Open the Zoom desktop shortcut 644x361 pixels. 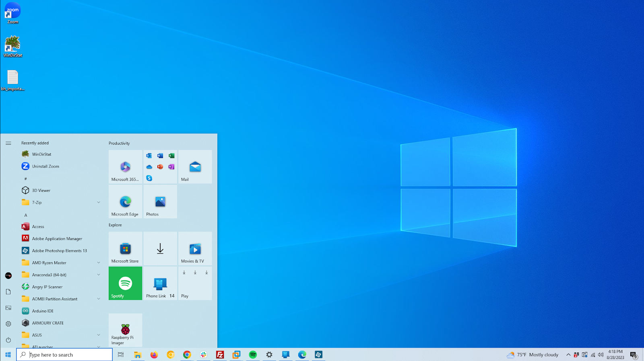(x=13, y=13)
